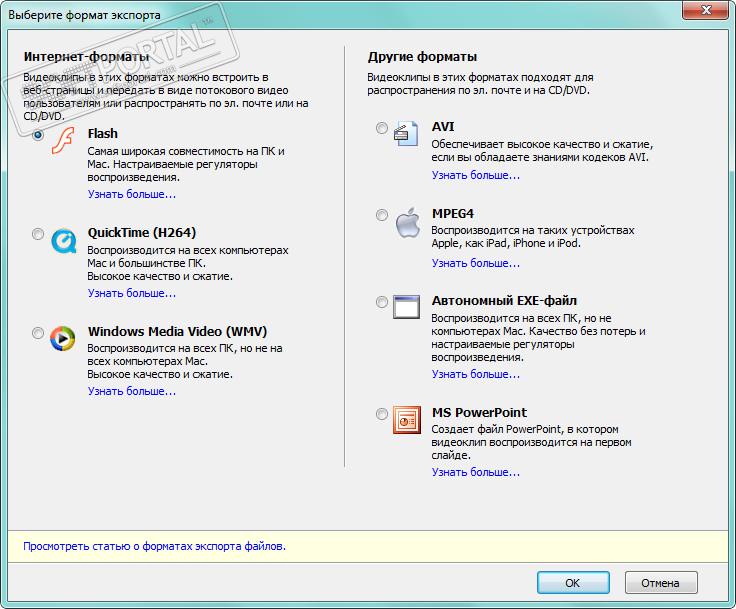Open 'Узнать больше' link under MS PowerPoint
The height and width of the screenshot is (609, 736).
[476, 472]
